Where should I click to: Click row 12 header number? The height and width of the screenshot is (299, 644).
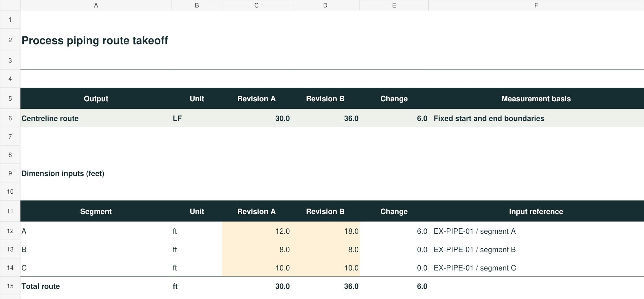10,231
